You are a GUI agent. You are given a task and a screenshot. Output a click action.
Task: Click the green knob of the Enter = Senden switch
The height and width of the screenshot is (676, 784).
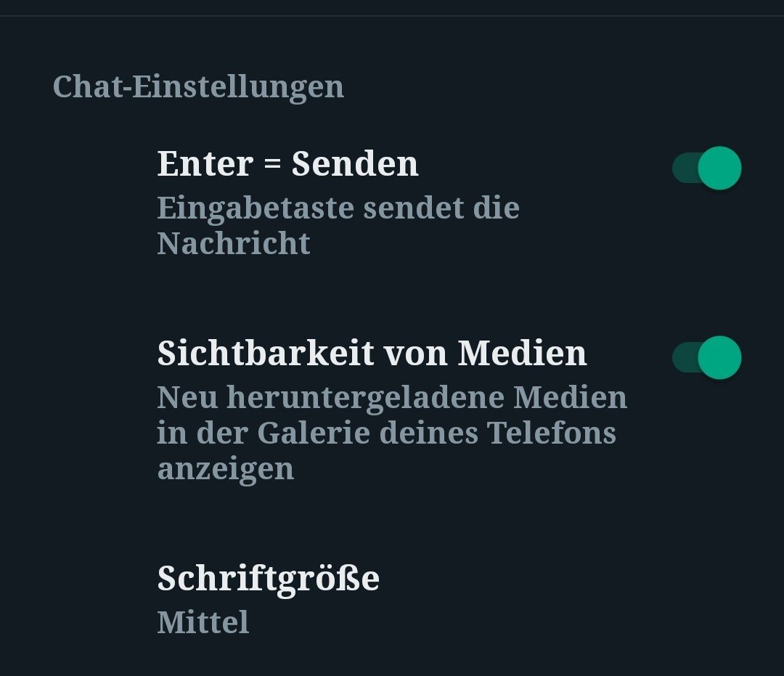(719, 168)
